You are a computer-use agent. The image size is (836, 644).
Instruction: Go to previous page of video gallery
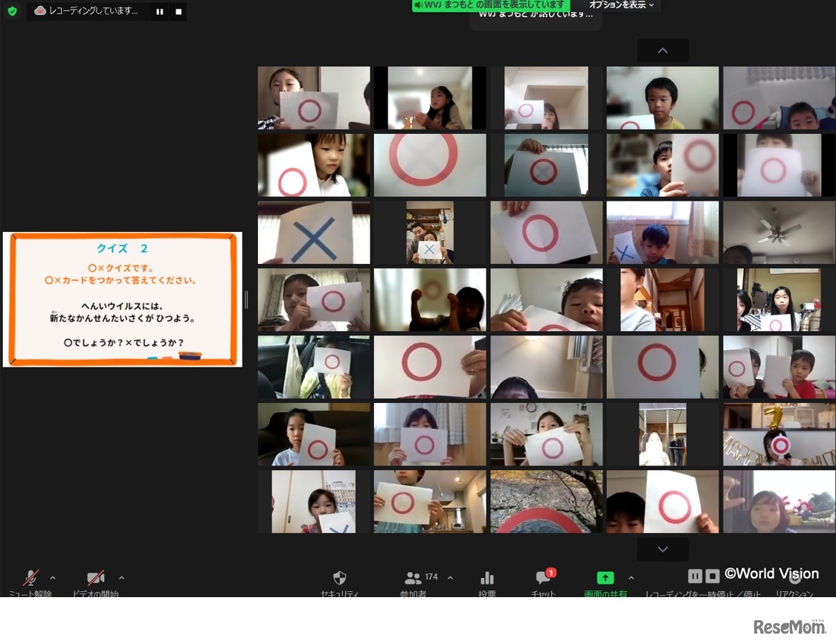663,51
